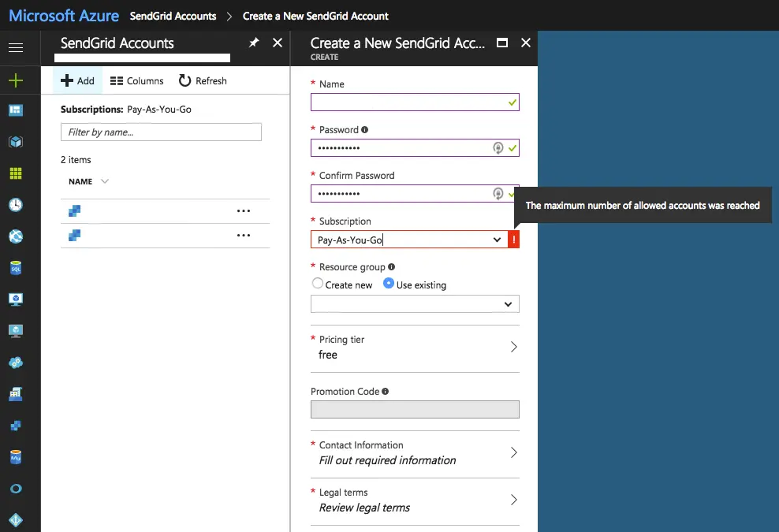Sort by the NAME column header
This screenshot has height=532, width=779.
(x=80, y=182)
